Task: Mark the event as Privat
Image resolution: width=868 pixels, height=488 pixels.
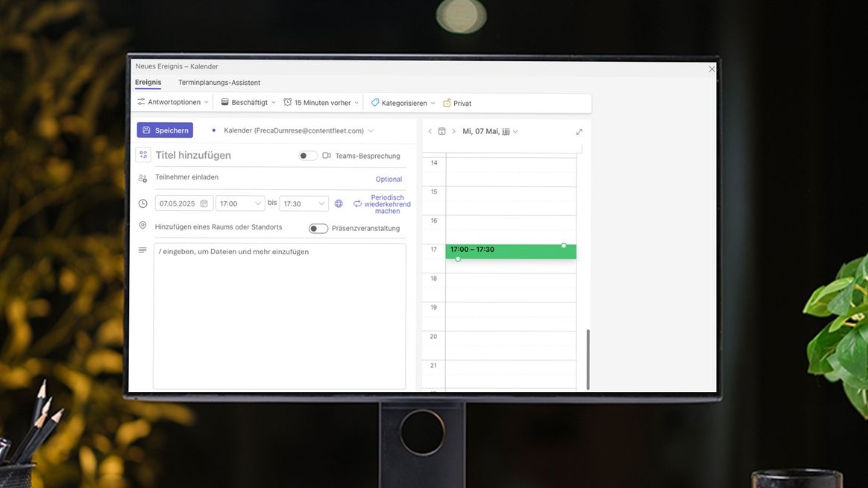Action: pyautogui.click(x=457, y=103)
